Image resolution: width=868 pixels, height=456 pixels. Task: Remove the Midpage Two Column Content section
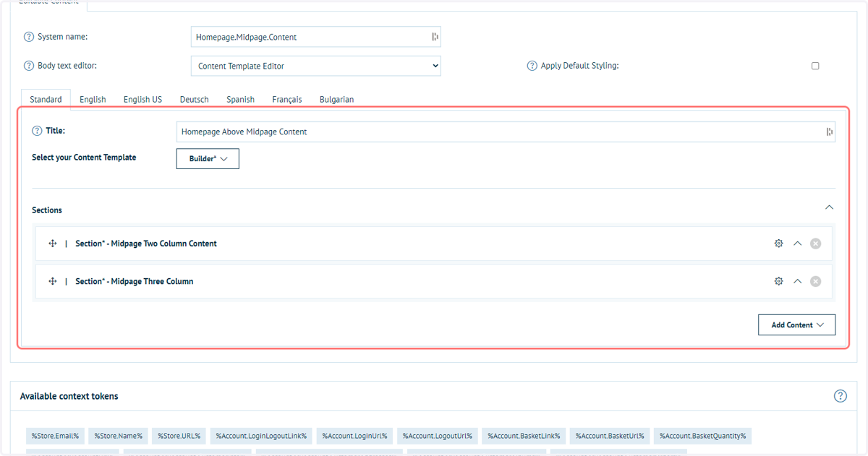point(815,244)
